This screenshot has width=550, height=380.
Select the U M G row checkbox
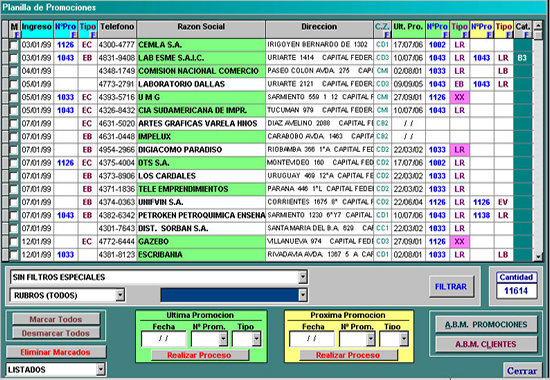pos(14,97)
